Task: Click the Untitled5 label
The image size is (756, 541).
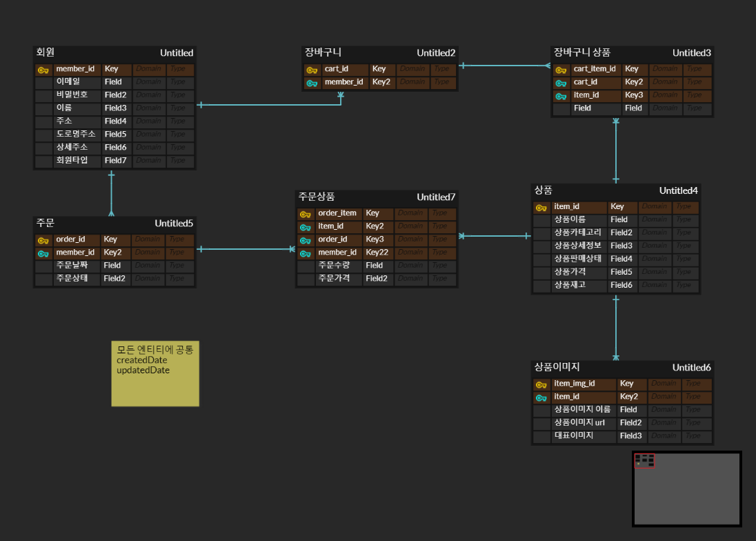Action: [174, 224]
